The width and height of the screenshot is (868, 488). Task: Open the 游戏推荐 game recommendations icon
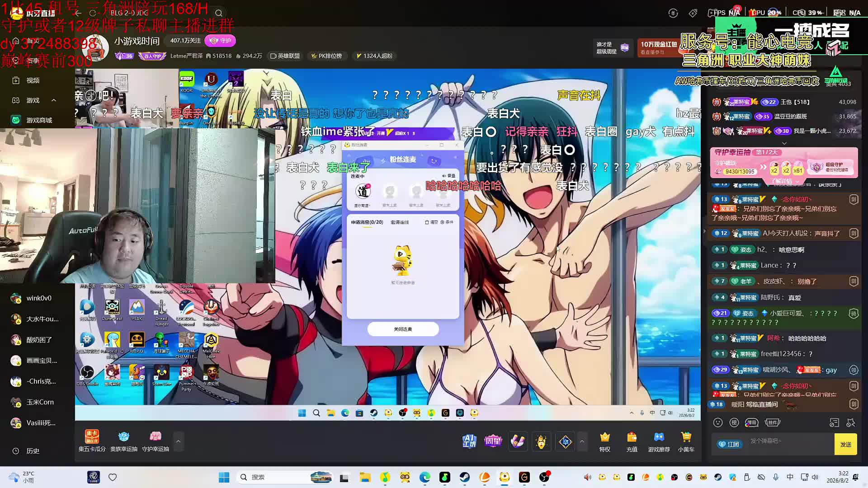click(x=659, y=442)
